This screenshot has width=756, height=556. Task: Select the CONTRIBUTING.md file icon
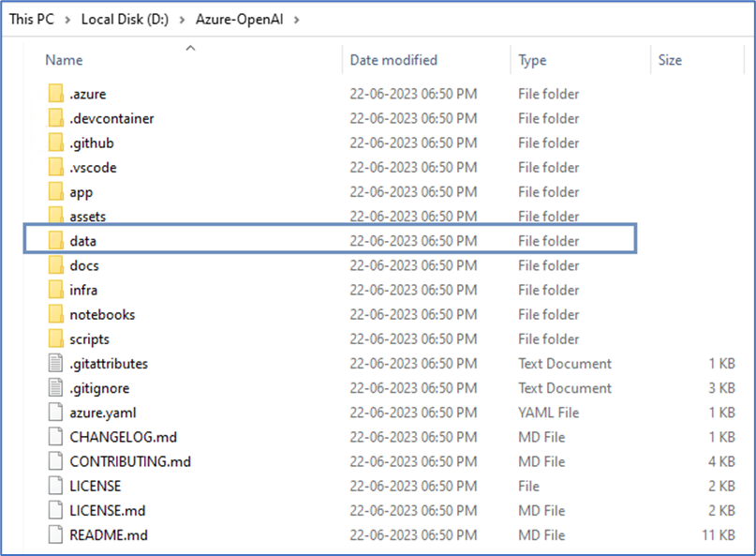pos(55,461)
